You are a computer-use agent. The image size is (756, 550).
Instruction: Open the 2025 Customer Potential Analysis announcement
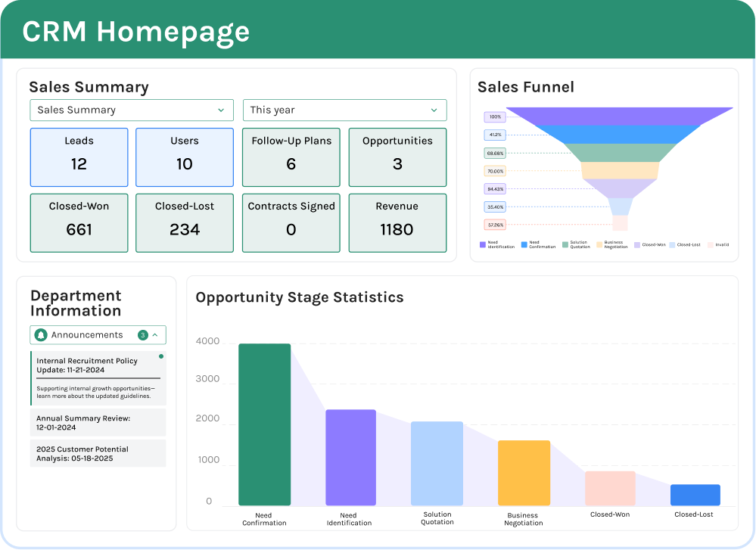pyautogui.click(x=98, y=453)
